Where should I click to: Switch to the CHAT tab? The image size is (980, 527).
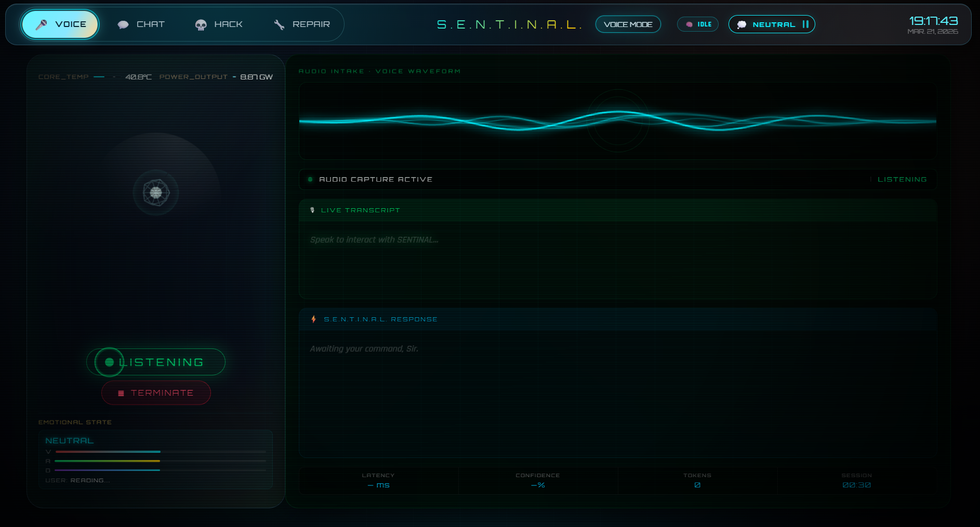coord(141,24)
